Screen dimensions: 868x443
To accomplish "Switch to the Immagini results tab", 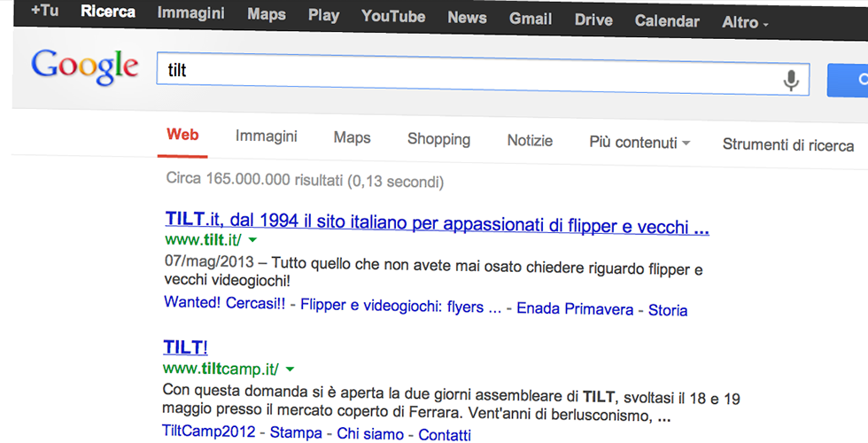I will pos(266,137).
